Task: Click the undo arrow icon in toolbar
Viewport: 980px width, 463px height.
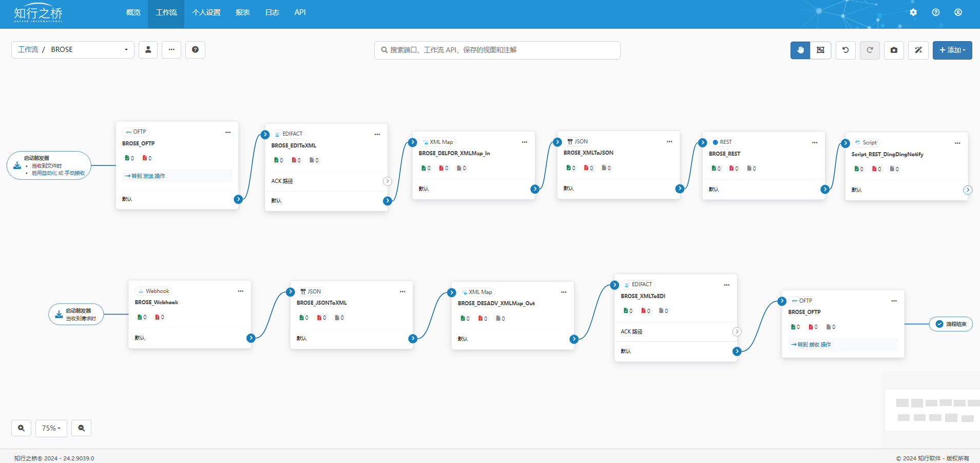Action: (x=846, y=50)
